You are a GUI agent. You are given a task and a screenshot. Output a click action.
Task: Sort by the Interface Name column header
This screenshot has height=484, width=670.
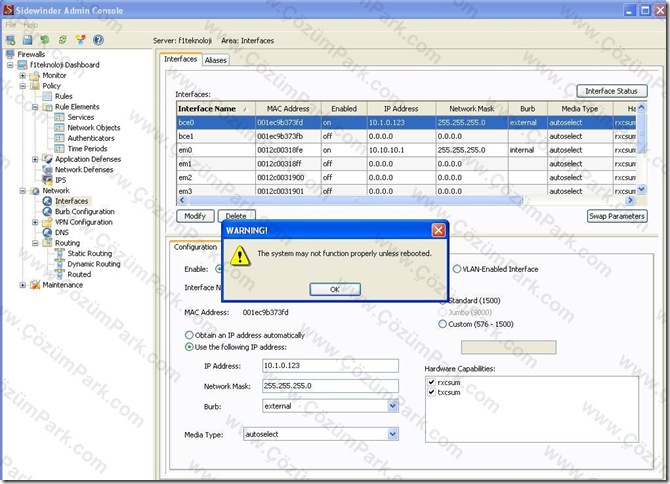[215, 109]
